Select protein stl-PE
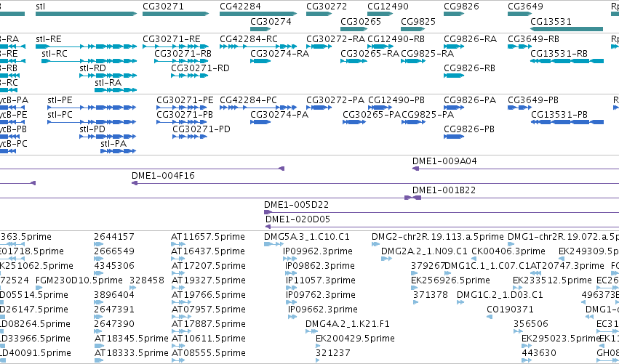This screenshot has height=364, width=619. point(92,108)
